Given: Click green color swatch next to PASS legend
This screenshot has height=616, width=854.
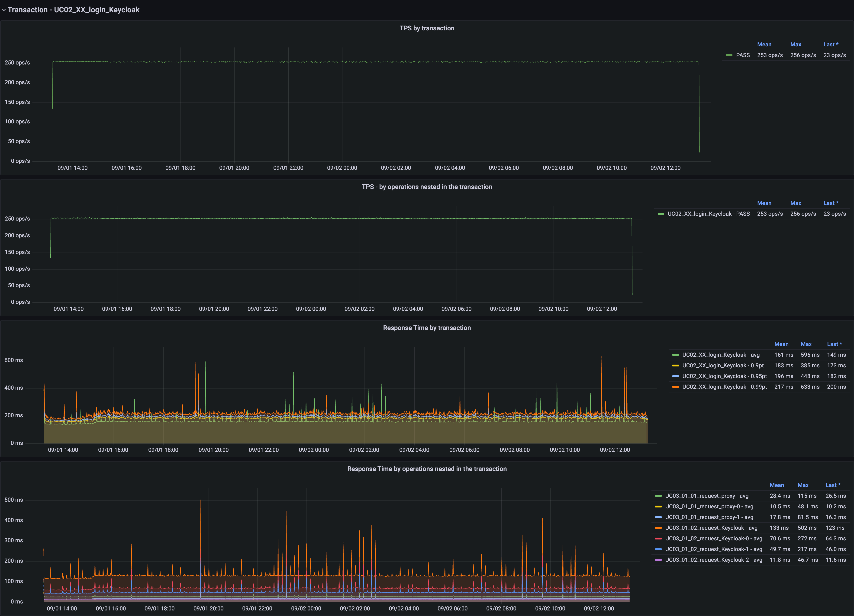Looking at the screenshot, I should pyautogui.click(x=729, y=55).
